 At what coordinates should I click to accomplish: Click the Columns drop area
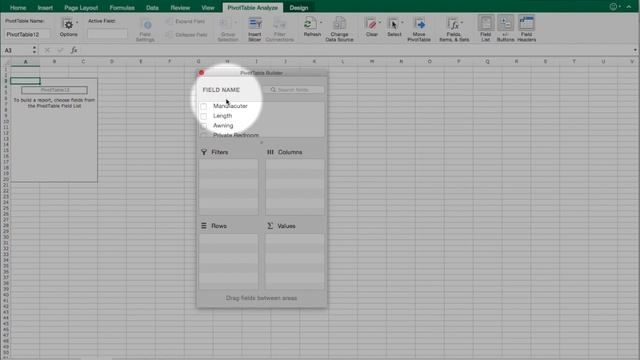295,187
